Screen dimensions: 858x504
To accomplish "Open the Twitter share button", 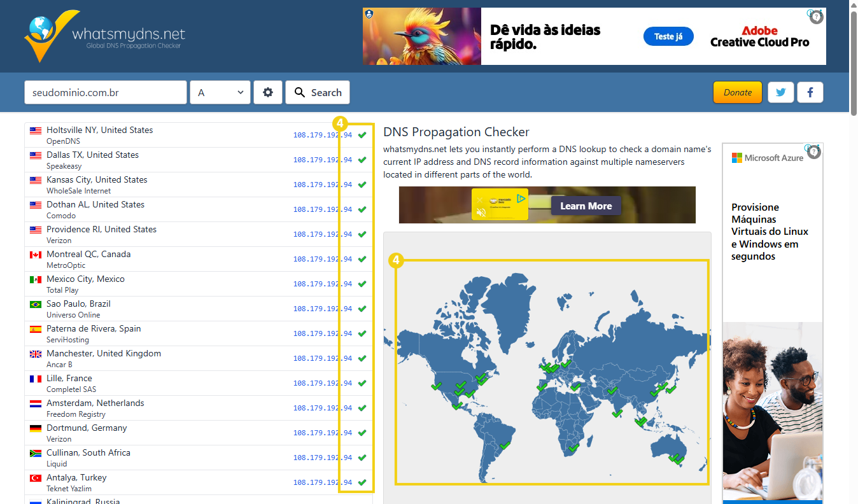I will (x=780, y=92).
